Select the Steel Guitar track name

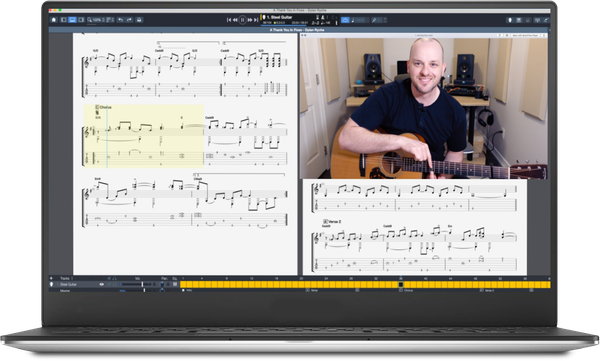click(68, 284)
